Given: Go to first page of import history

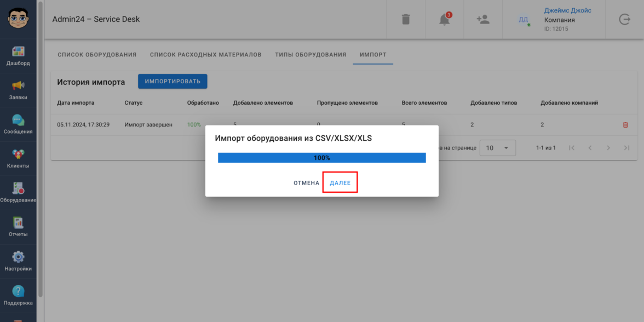Looking at the screenshot, I should pyautogui.click(x=572, y=148).
